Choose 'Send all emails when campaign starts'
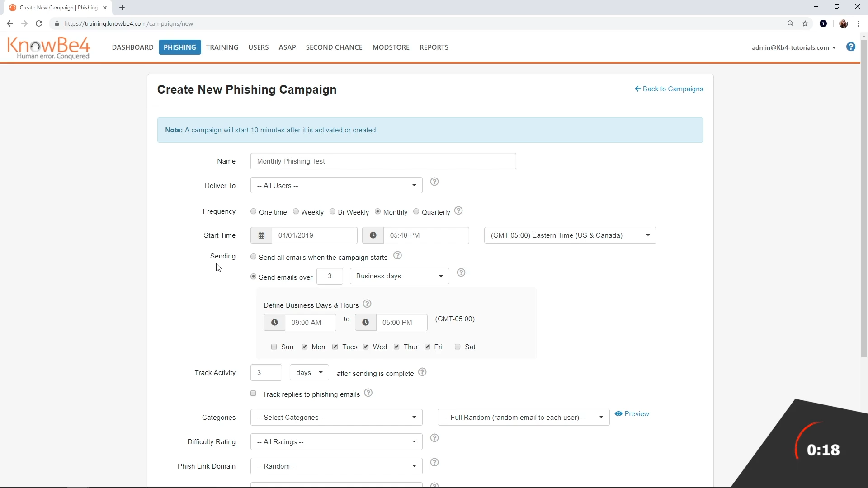868x488 pixels. point(254,257)
